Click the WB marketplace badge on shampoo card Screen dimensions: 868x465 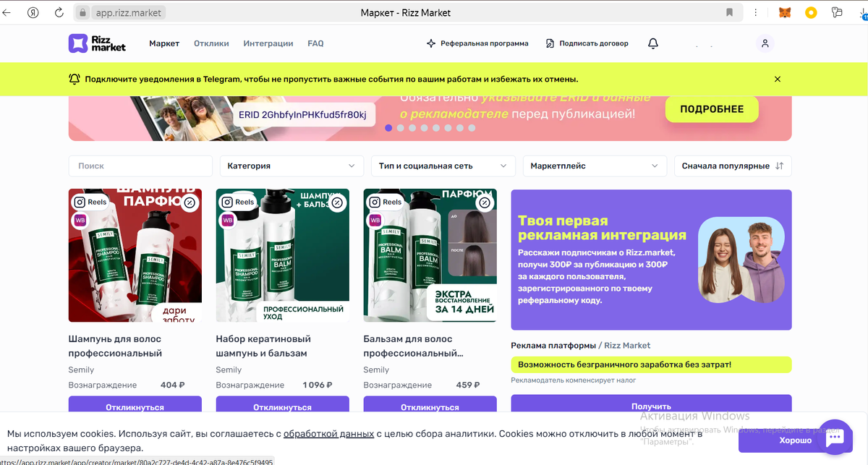[80, 220]
